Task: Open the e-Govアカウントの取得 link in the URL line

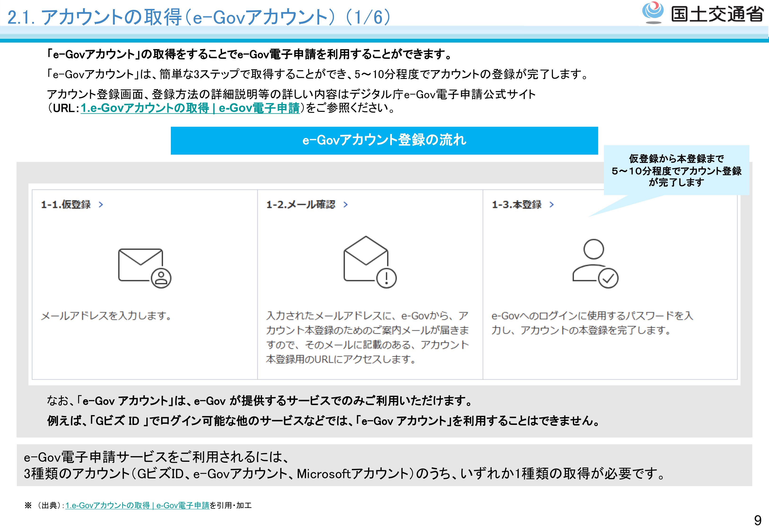Action: pos(190,108)
